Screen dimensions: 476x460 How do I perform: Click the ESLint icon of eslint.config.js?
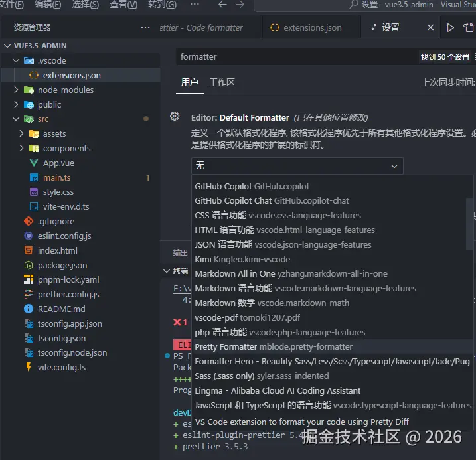click(x=29, y=236)
